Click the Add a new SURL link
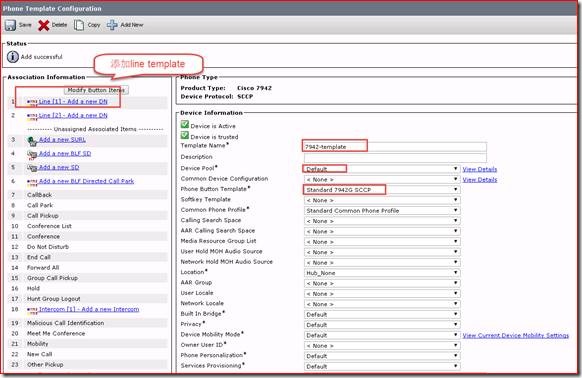 point(62,140)
